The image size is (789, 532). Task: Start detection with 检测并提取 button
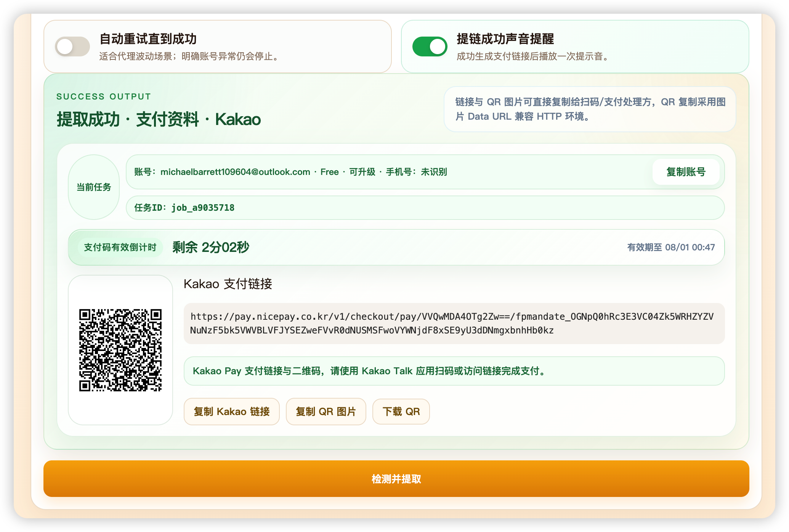click(x=396, y=479)
